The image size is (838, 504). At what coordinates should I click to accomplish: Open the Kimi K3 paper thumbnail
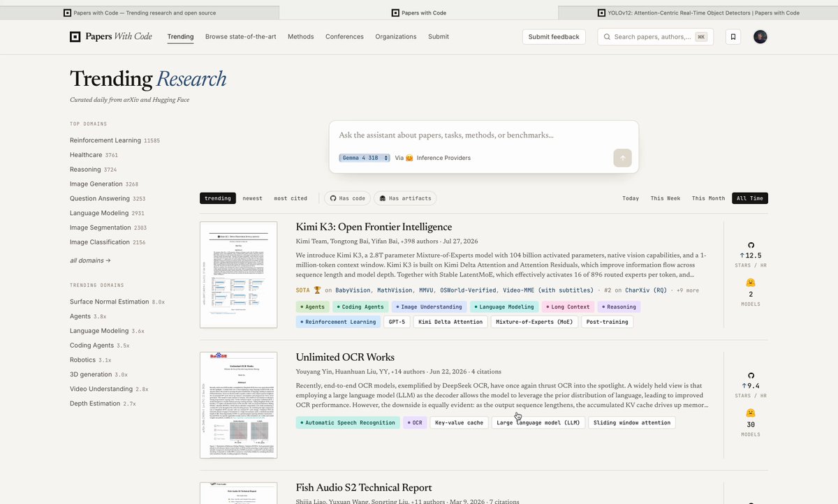click(238, 274)
